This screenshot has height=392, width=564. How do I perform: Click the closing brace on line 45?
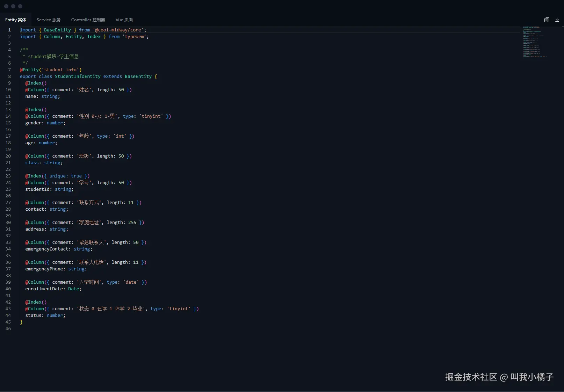pyautogui.click(x=21, y=322)
